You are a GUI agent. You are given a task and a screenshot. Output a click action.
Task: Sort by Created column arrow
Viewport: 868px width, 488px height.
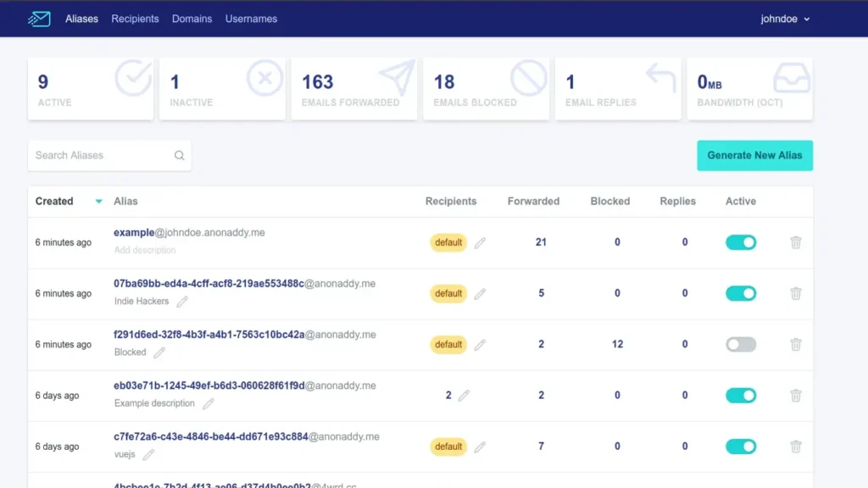tap(98, 202)
